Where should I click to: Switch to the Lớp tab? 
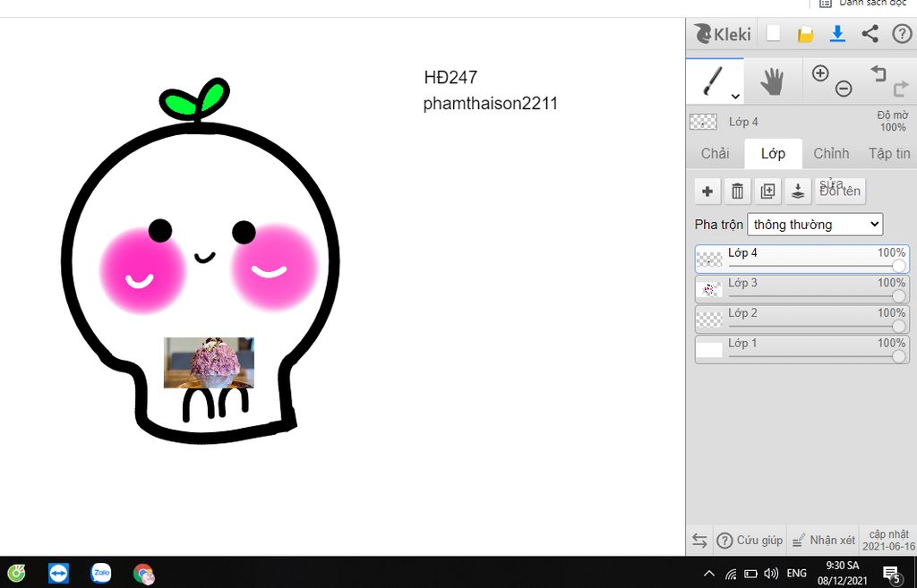(773, 154)
